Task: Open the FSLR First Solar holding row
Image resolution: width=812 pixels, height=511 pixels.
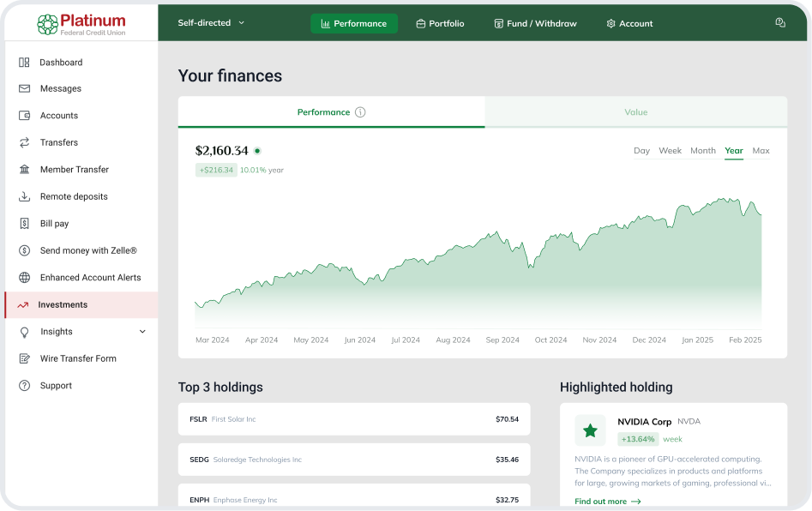Action: [x=353, y=419]
